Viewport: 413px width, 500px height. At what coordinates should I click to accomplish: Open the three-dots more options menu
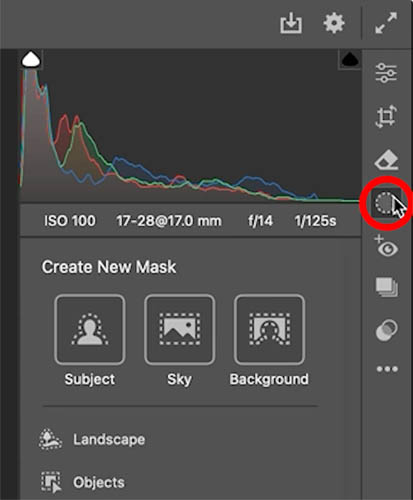coord(387,369)
